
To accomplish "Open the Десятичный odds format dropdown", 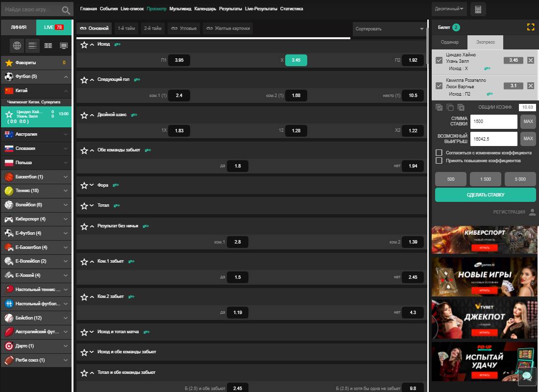I will (448, 9).
